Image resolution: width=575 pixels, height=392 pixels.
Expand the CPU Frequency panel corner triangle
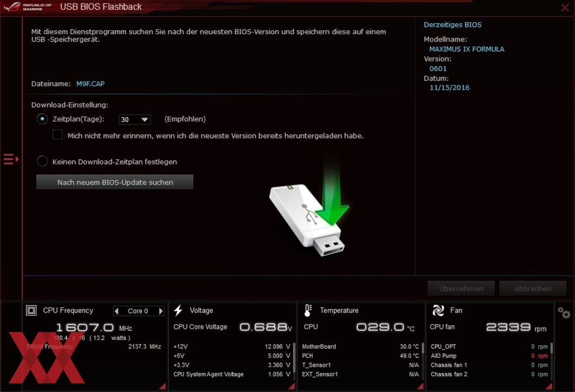[163, 386]
